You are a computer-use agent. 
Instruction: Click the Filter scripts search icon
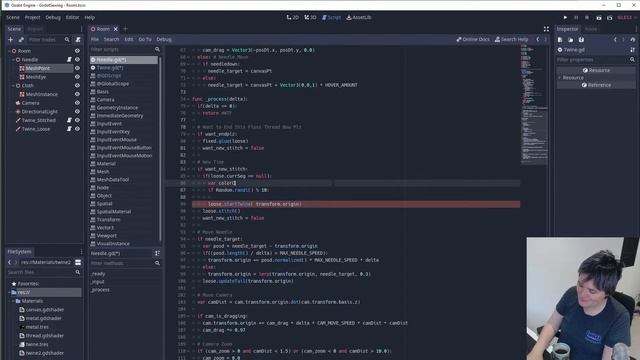click(157, 49)
